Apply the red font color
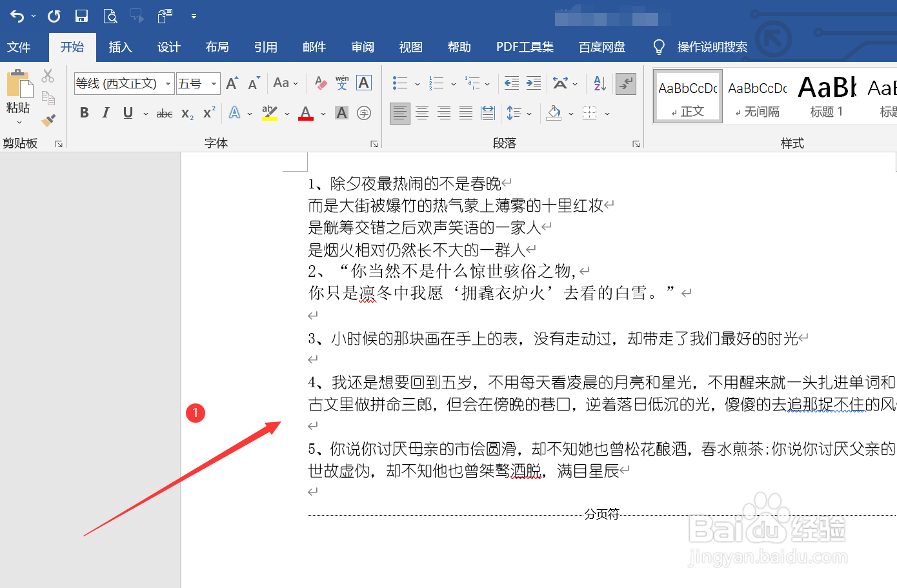Screen dimensions: 897x588 click(x=306, y=113)
